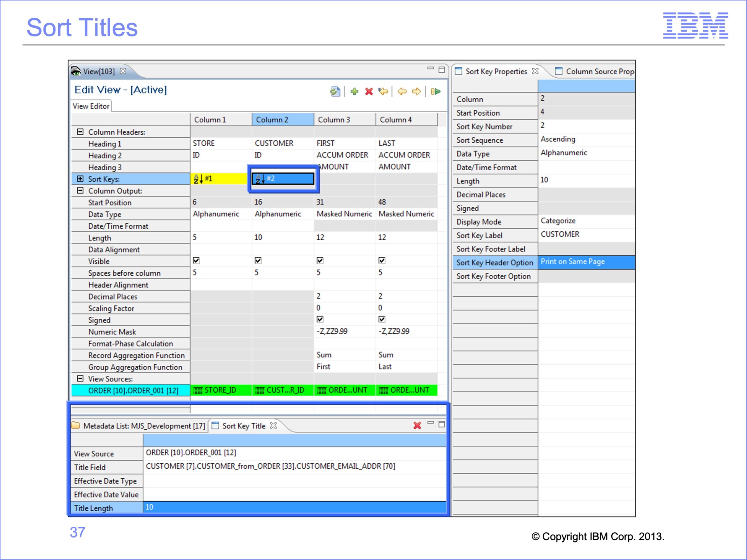This screenshot has height=560, width=747.
Task: Expand the Sort Keys section
Action: click(x=80, y=178)
